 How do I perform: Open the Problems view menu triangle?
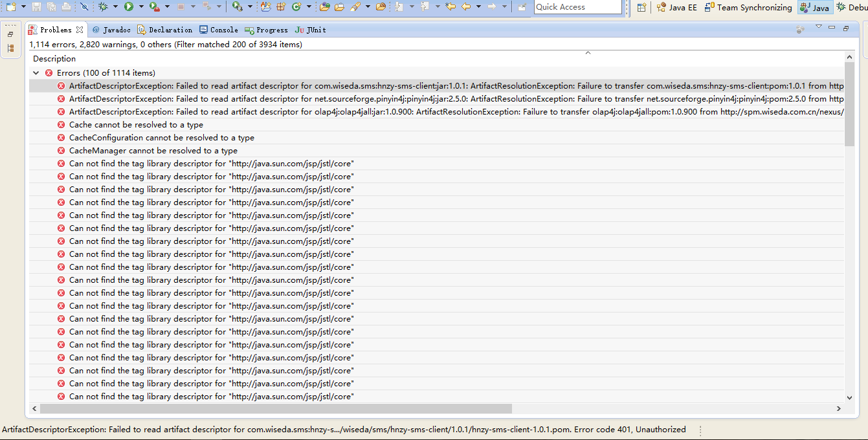click(x=818, y=27)
